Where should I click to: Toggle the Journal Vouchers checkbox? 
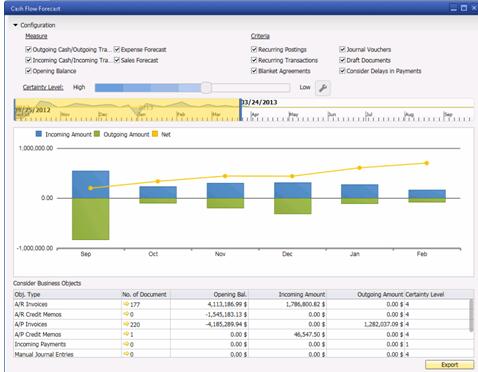pyautogui.click(x=342, y=49)
